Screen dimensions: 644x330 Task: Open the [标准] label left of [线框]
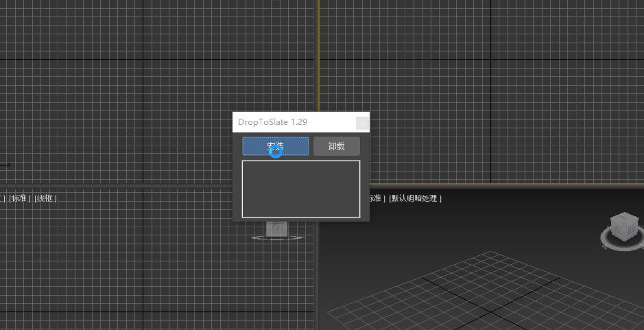tap(20, 198)
